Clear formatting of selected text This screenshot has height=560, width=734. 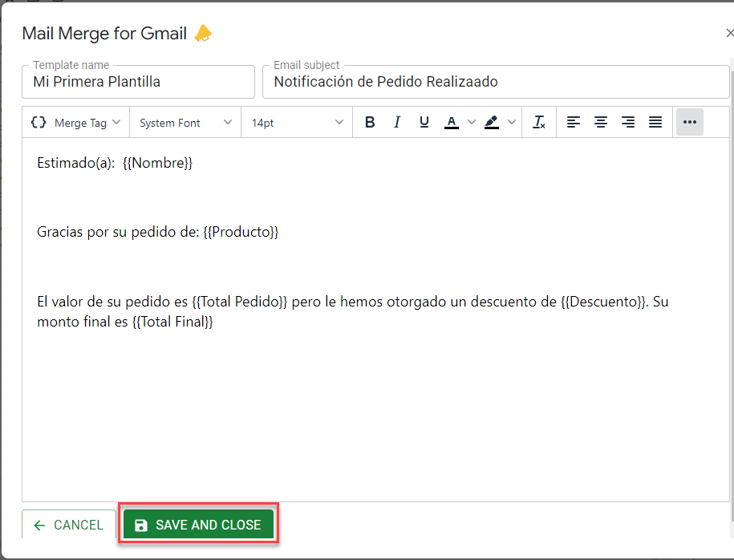539,122
